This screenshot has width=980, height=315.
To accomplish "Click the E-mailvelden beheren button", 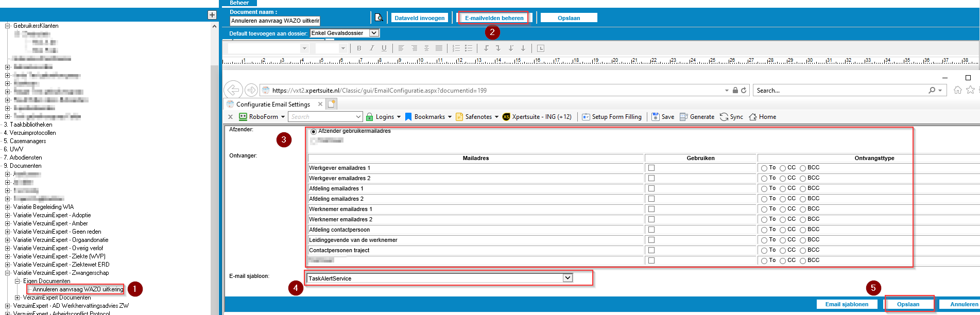I will point(494,18).
